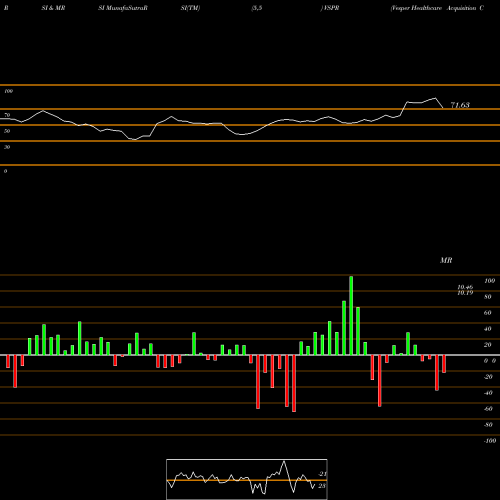This screenshot has width=500, height=500.
Task: Click the MR axis label -100
Action: point(490,441)
